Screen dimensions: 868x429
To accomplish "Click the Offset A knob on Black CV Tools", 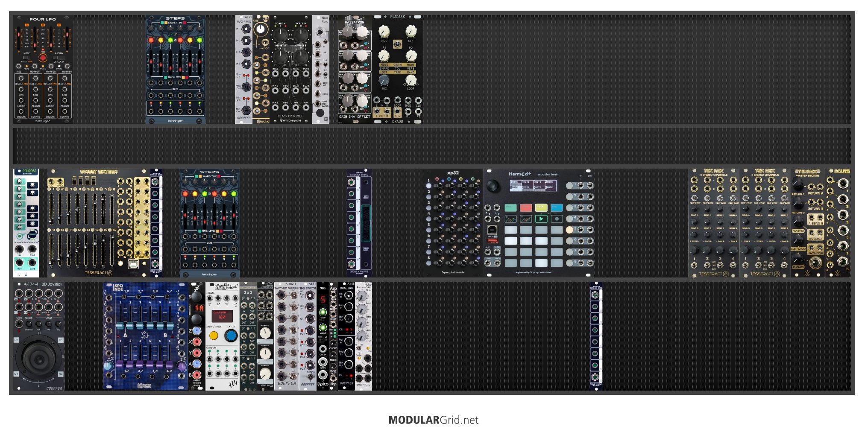I will tap(280, 56).
